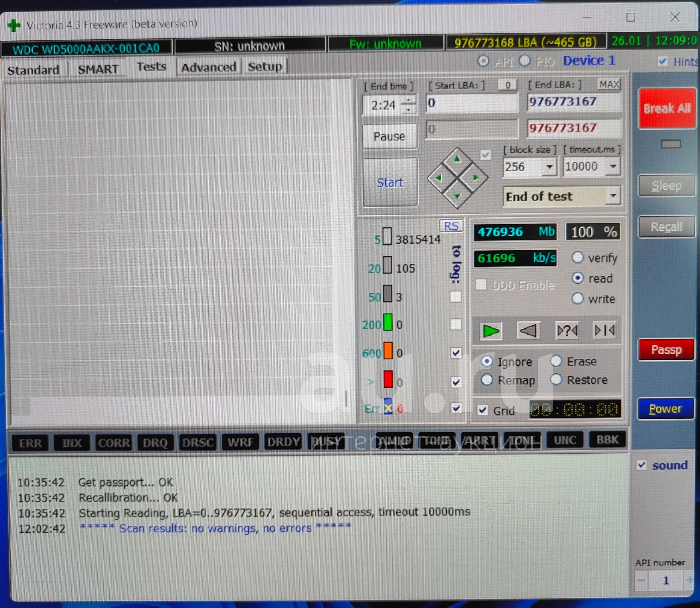Switch to the Tests tab
700x608 pixels.
tap(151, 67)
